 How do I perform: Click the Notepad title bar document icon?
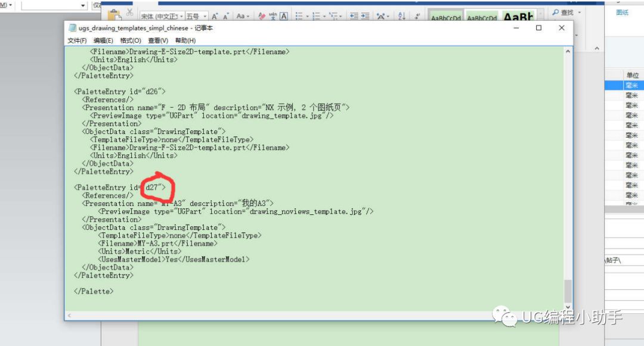73,28
